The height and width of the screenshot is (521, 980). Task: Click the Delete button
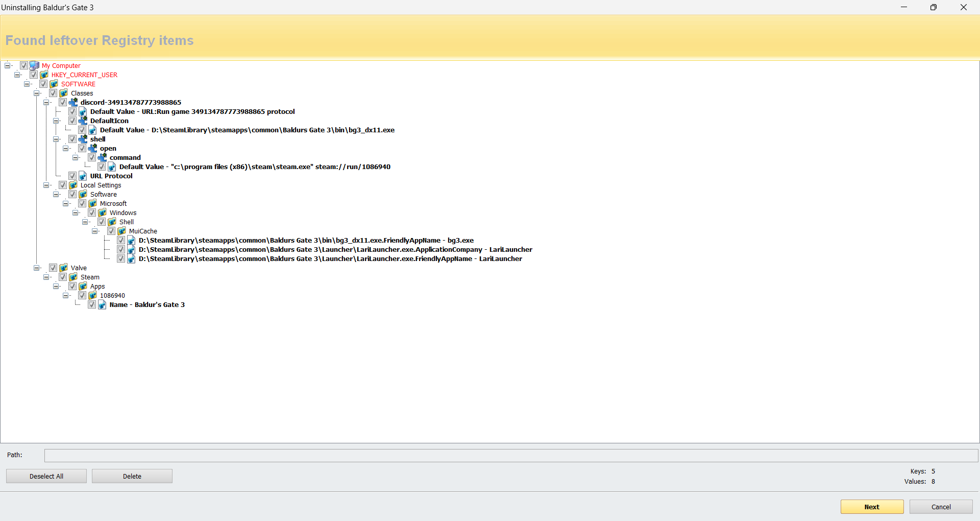pos(132,476)
